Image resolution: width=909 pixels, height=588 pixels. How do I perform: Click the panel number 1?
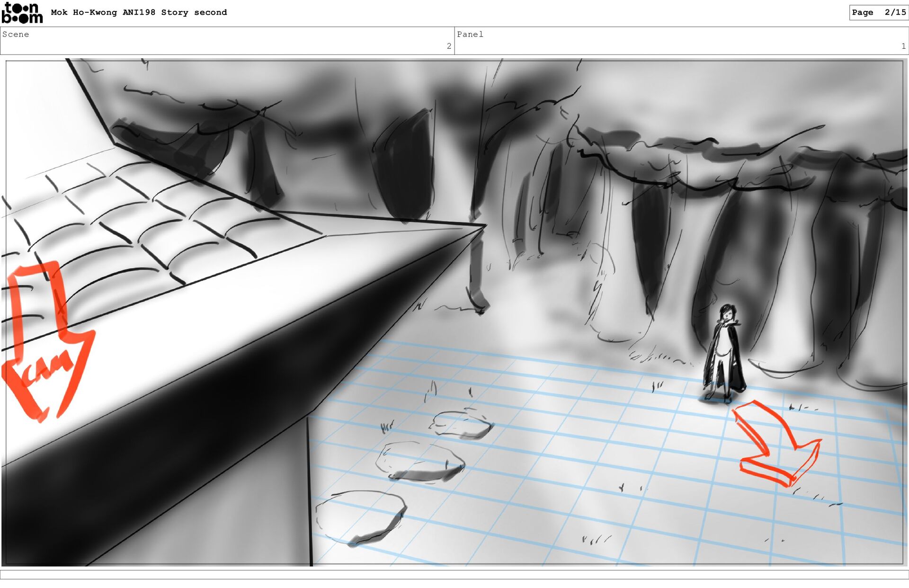pyautogui.click(x=903, y=46)
